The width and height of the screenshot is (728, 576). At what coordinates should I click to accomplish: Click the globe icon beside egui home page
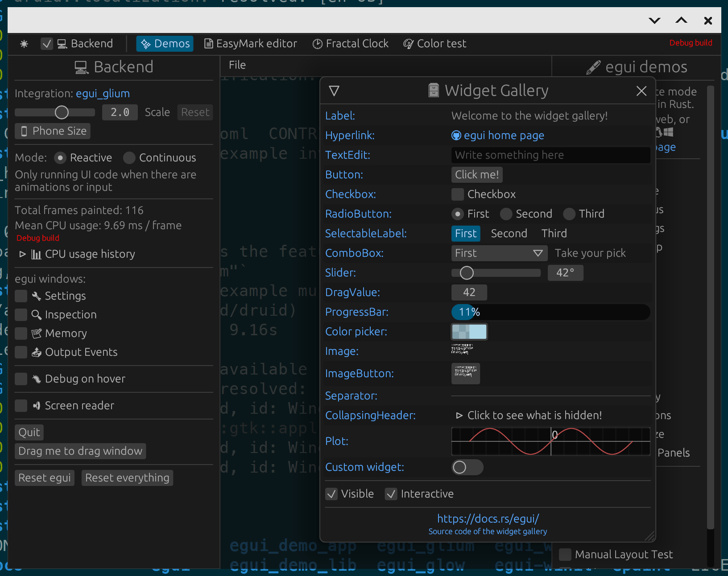coord(456,135)
